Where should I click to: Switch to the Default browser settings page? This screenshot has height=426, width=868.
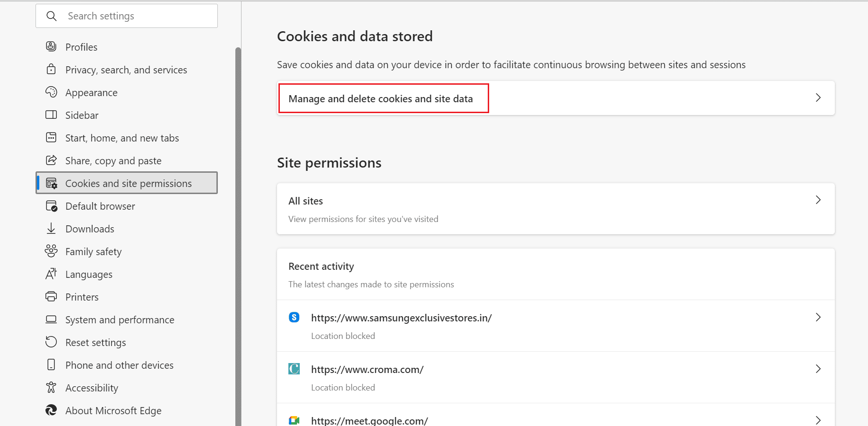99,206
